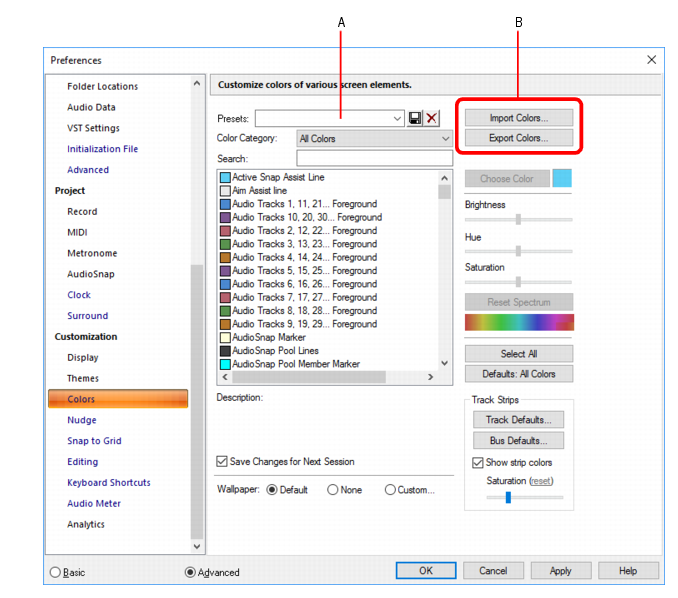Viewport: 678px width, 598px height.
Task: Click the light blue current color swatch
Action: pos(562,178)
